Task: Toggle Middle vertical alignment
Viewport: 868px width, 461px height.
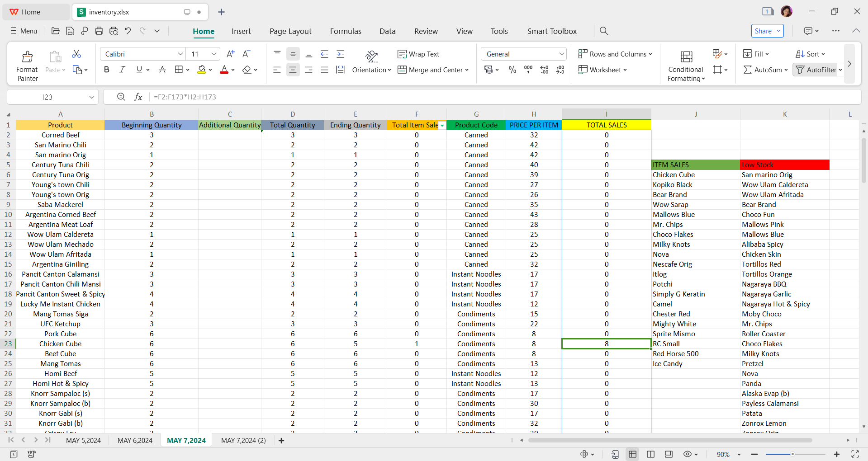Action: (x=293, y=54)
